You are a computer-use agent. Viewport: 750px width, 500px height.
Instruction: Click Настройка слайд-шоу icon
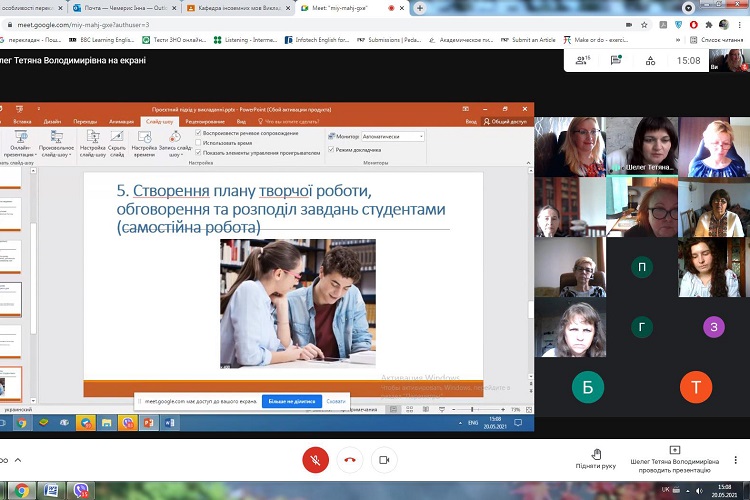(x=93, y=144)
